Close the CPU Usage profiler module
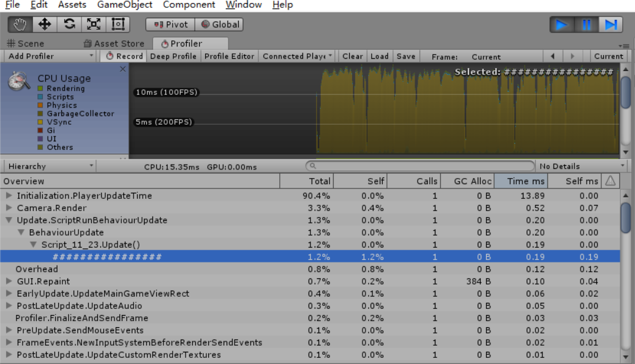635x364 pixels. coord(122,69)
